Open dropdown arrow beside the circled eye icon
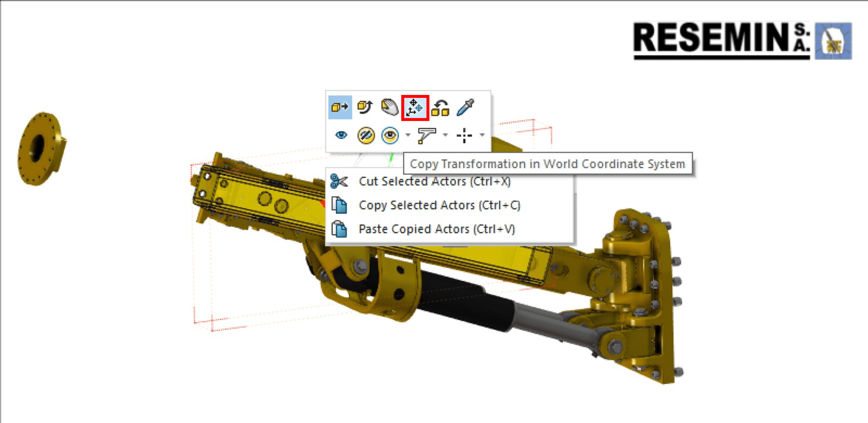Image resolution: width=868 pixels, height=423 pixels. [x=407, y=136]
